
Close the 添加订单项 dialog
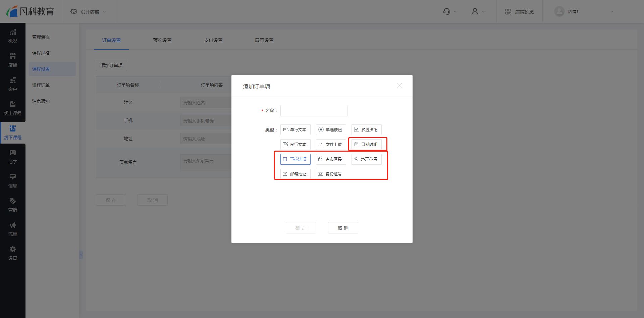[399, 86]
